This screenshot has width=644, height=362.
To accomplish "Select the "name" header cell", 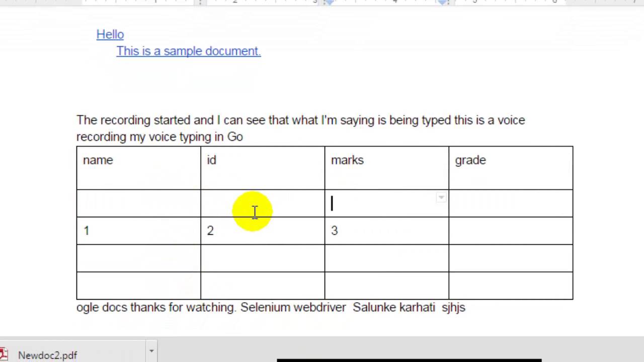I will 138,168.
